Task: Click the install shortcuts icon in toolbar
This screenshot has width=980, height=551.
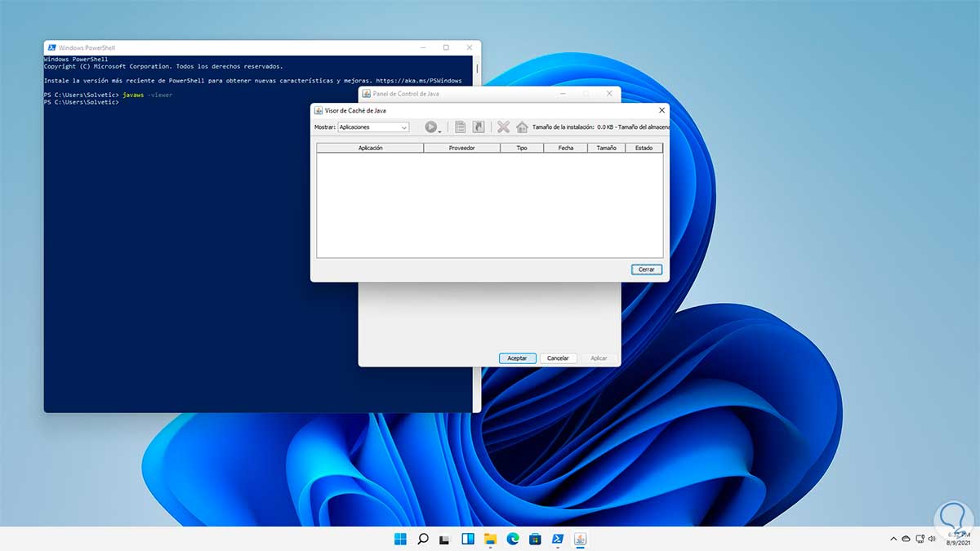Action: click(x=479, y=127)
